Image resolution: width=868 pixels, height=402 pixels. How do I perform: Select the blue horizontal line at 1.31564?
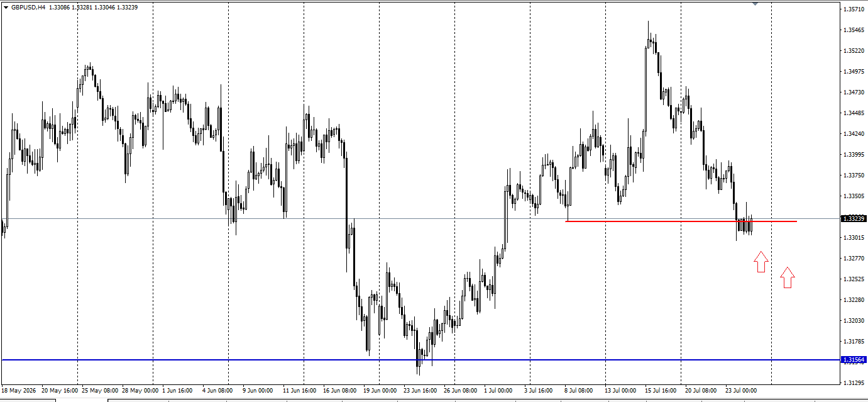click(421, 360)
